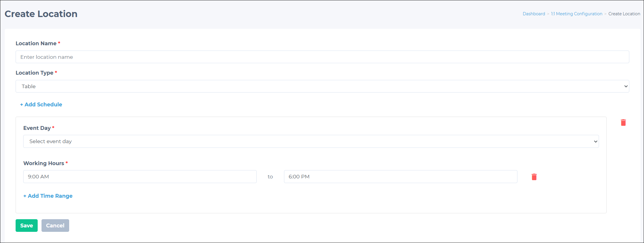Add a new schedule with + Add Schedule
Image resolution: width=644 pixels, height=243 pixels.
pos(41,105)
